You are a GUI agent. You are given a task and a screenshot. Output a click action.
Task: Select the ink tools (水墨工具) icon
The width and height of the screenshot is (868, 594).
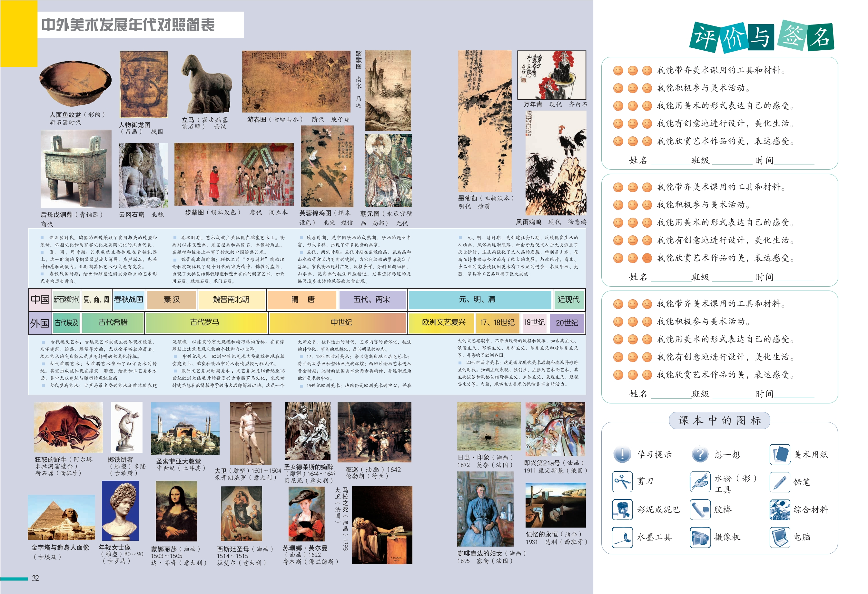point(622,537)
